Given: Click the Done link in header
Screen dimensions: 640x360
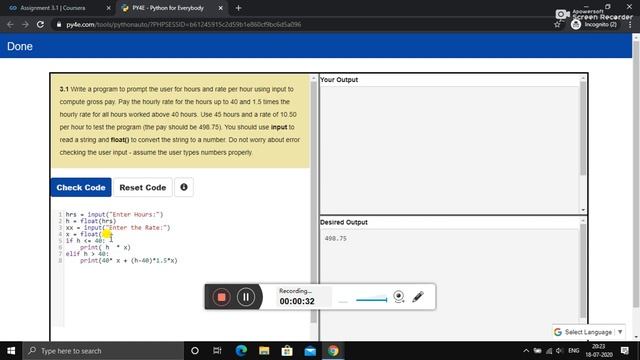Looking at the screenshot, I should coord(20,47).
